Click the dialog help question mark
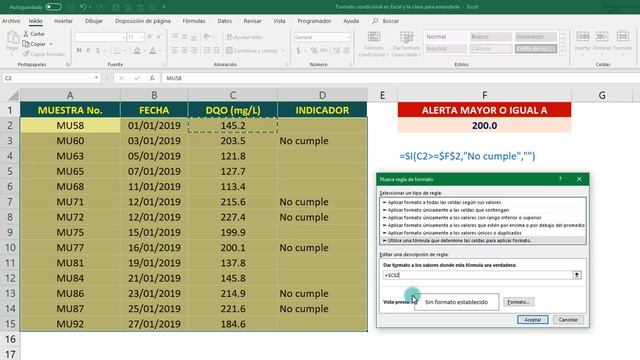 [560, 179]
